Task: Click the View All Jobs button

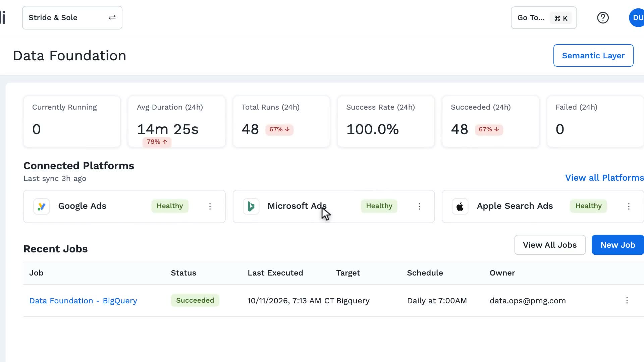Action: tap(550, 245)
